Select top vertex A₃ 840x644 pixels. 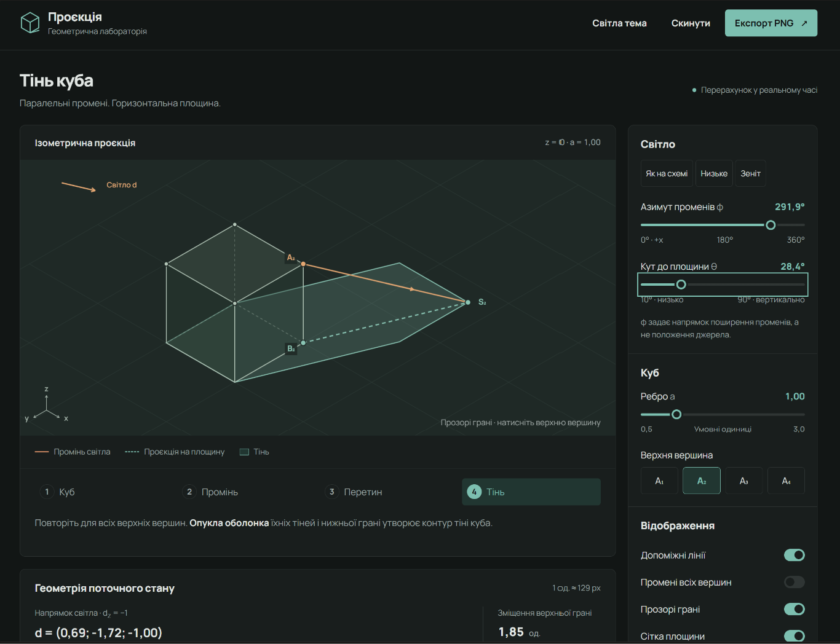point(744,481)
